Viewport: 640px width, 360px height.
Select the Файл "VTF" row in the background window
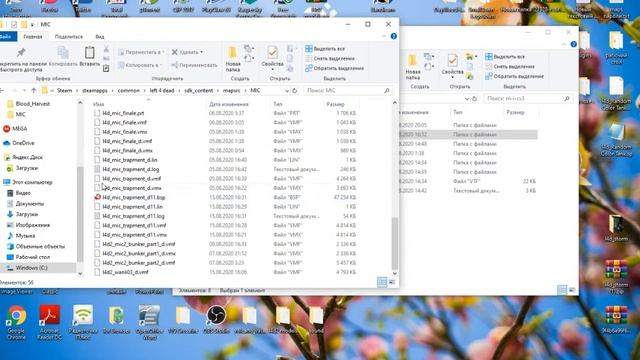coord(469,181)
